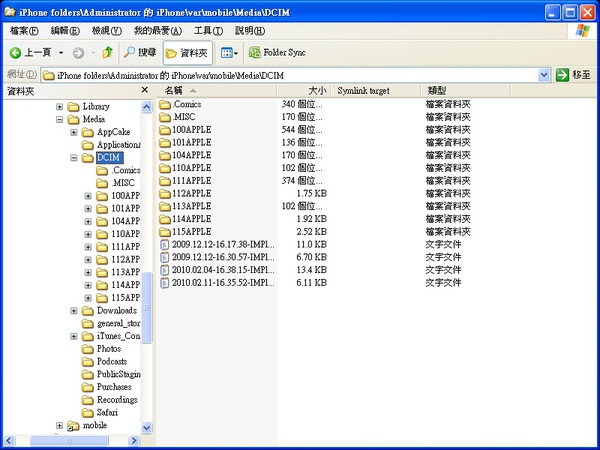The image size is (600, 450).
Task: Select the .Comics folder icon in the file list
Action: tap(165, 104)
